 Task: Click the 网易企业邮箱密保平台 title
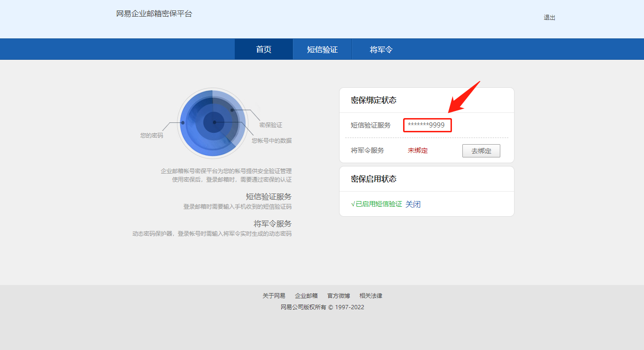coord(154,14)
